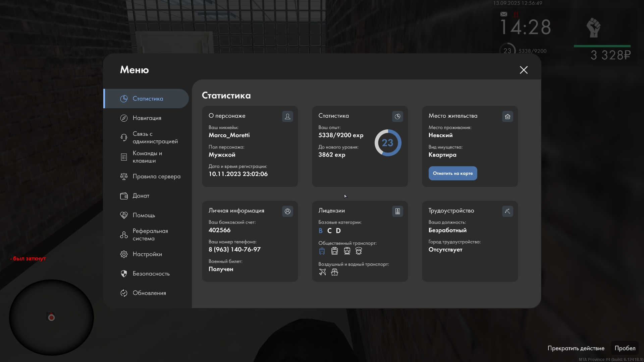
Task: Click the profile icon in О персонаже card
Action: [287, 116]
